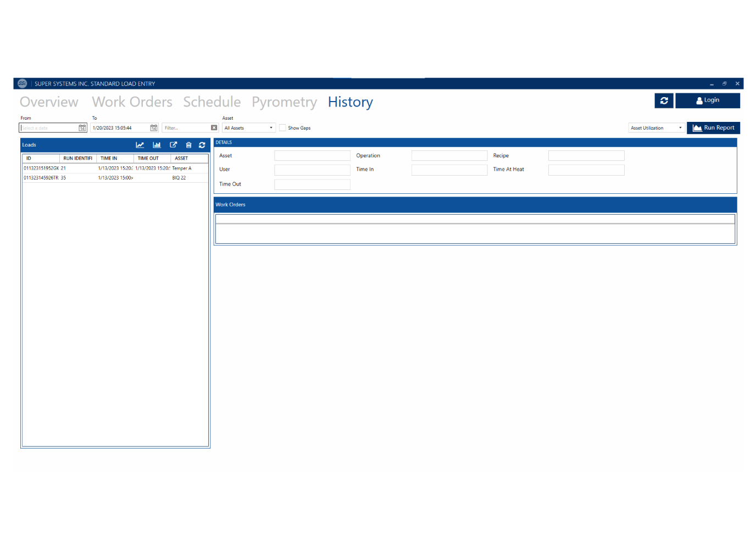
Task: Enable the Show Gaps checkbox
Action: pos(282,127)
